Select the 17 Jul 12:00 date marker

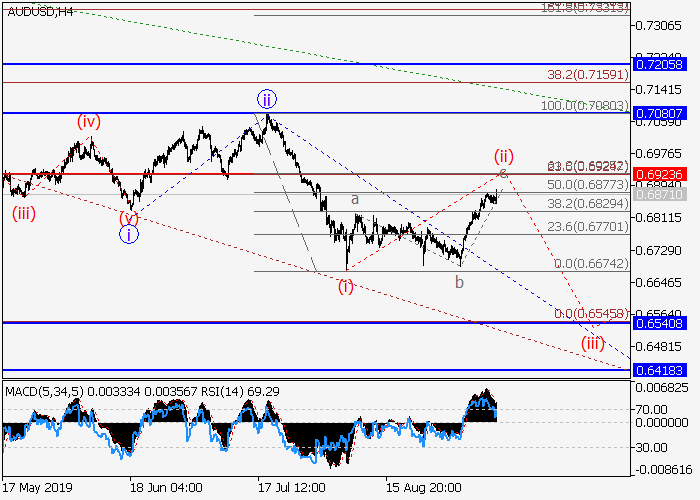click(293, 488)
